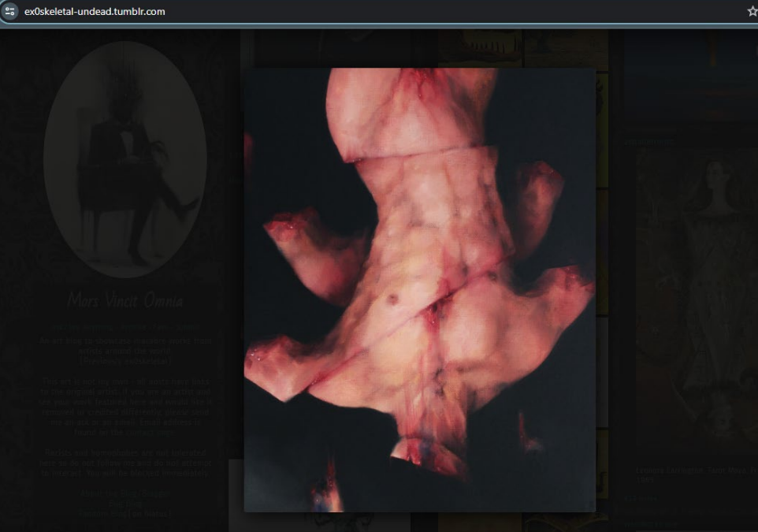Visit the Blog Roll link
Viewport: 758px width, 532px height.
125,504
